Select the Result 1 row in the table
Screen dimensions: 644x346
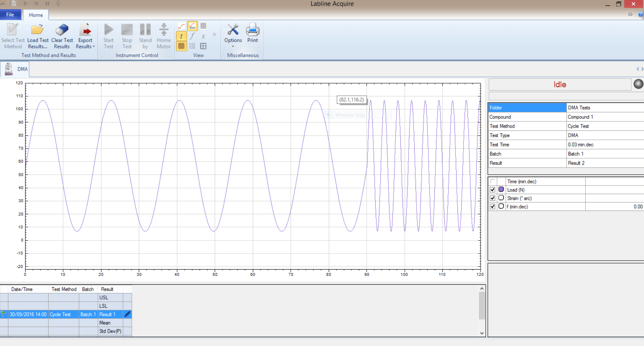[x=108, y=314]
